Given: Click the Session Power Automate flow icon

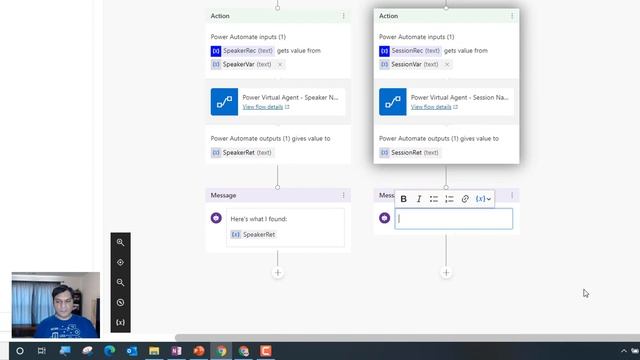Looking at the screenshot, I should [x=393, y=102].
